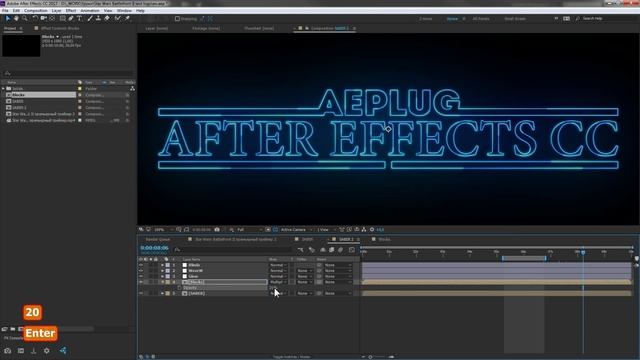Click the Frame Blending icon in timeline header
The image size is (640, 360).
(331, 250)
